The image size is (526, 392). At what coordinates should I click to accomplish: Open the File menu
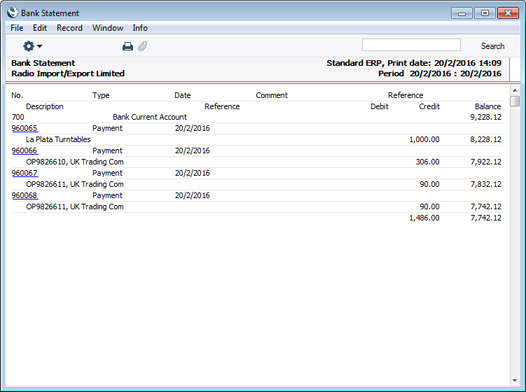click(17, 28)
